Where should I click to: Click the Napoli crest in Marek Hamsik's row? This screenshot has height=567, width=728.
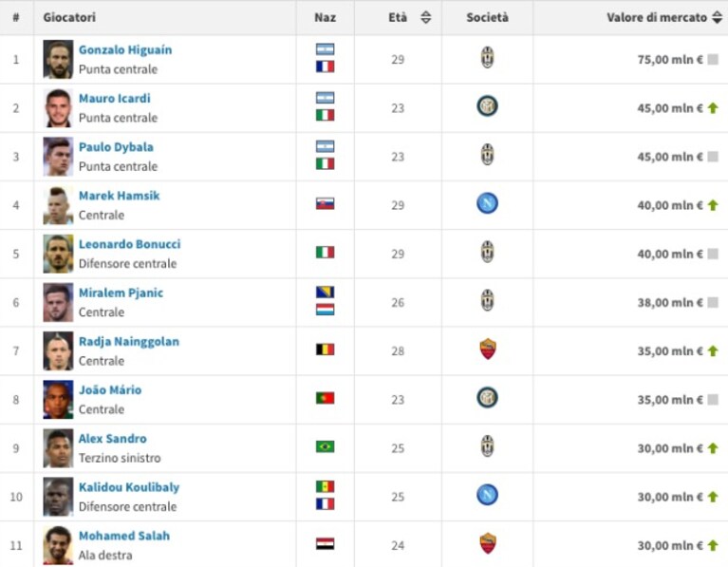487,203
